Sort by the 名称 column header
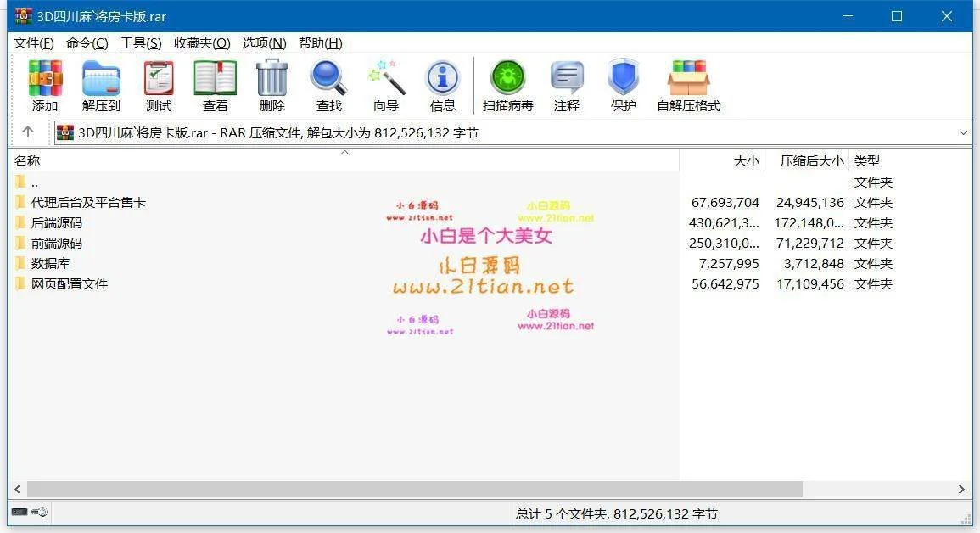 point(27,161)
